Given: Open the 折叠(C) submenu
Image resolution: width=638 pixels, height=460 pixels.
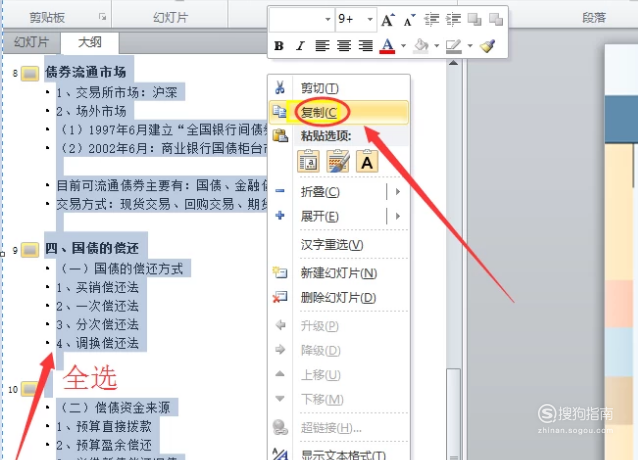Looking at the screenshot, I should coord(339,192).
